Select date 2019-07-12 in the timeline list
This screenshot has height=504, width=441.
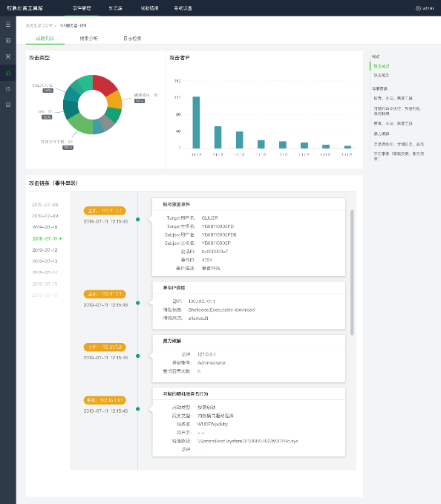[45, 249]
